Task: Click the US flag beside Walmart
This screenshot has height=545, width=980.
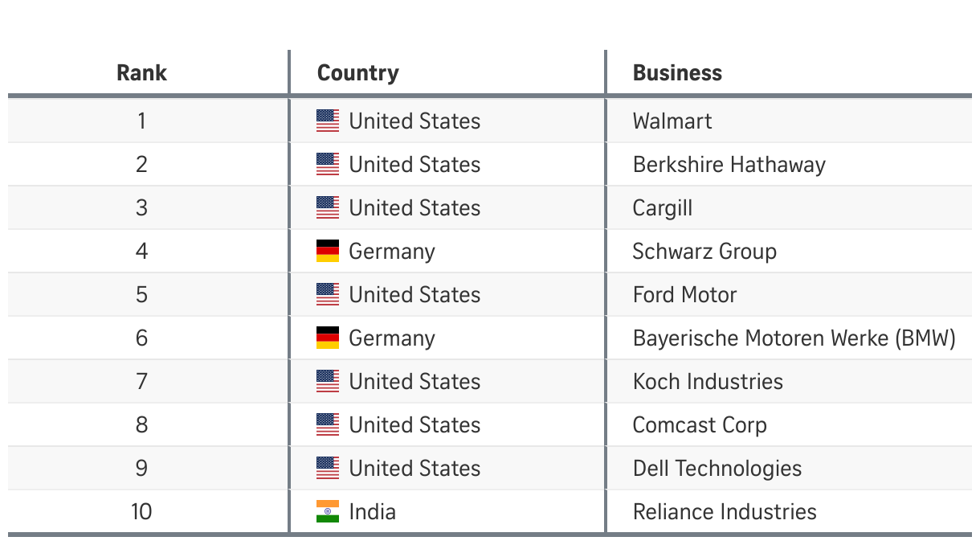Action: [328, 121]
